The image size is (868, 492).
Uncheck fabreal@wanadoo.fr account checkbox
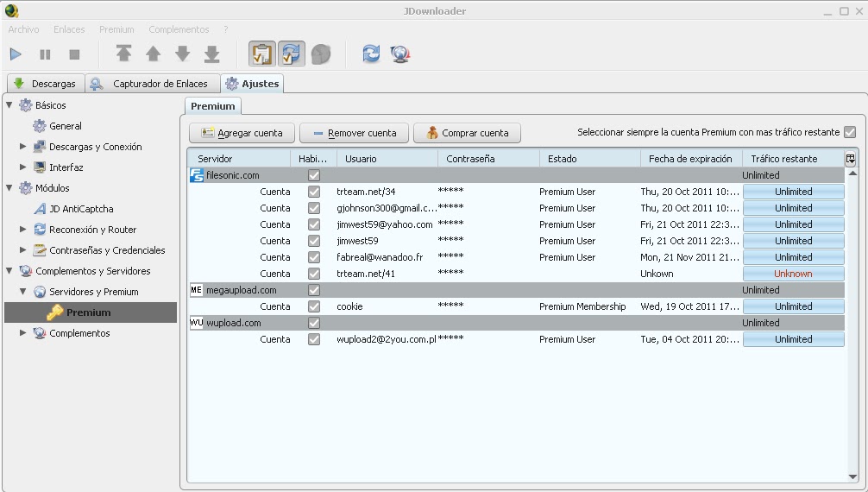click(x=314, y=257)
